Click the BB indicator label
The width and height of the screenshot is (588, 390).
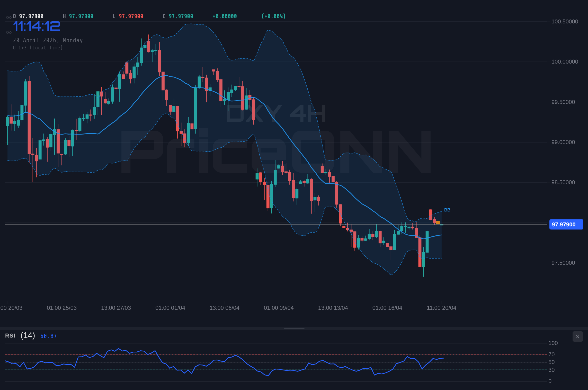[447, 210]
